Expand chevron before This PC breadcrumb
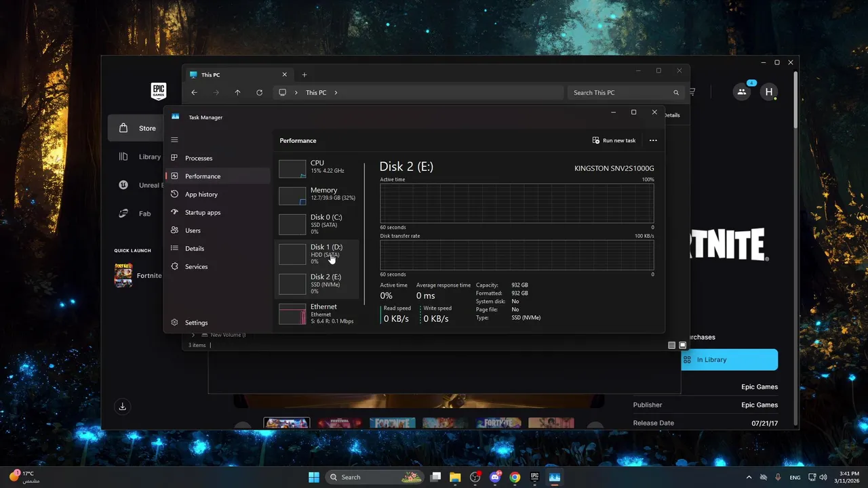The image size is (868, 488). [296, 93]
